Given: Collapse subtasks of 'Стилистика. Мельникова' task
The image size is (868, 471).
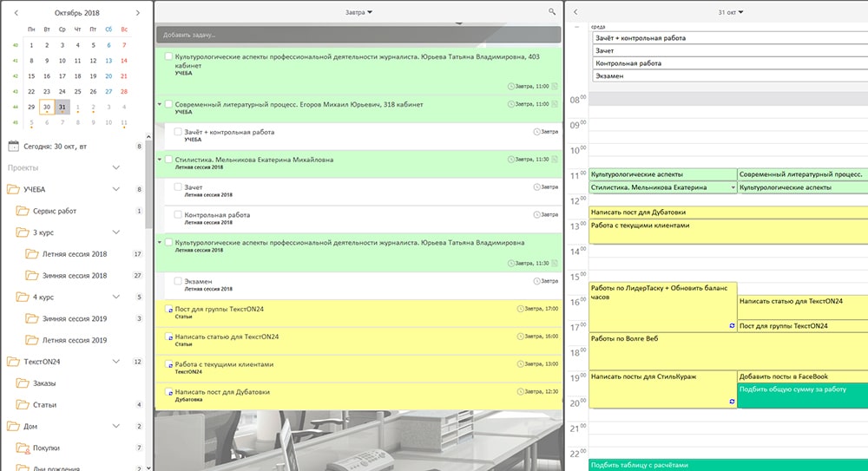Looking at the screenshot, I should (x=160, y=160).
